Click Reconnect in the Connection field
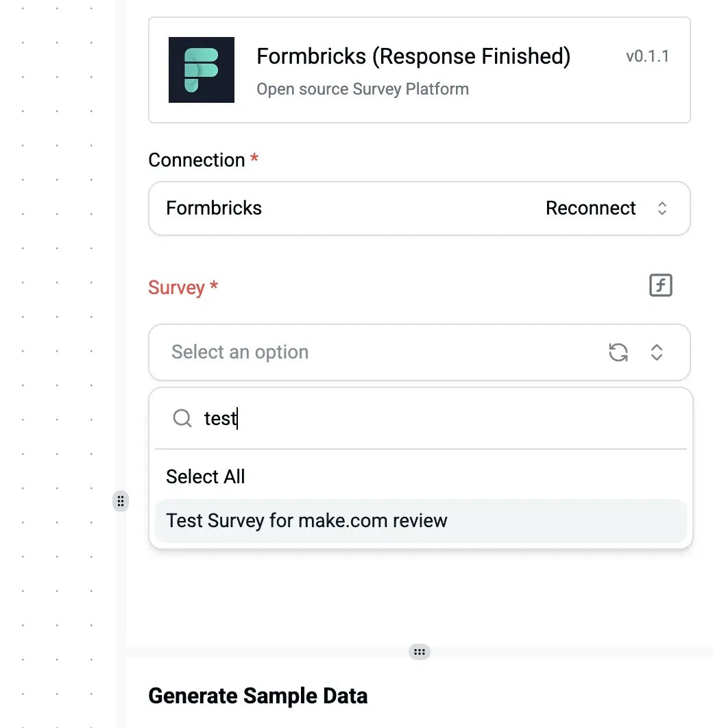This screenshot has height=728, width=713. point(590,208)
